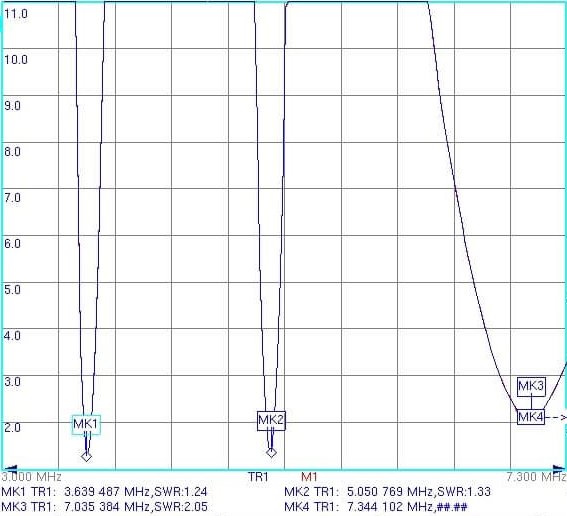Click the MK4 readout 7.344 102 MHz

(376, 507)
